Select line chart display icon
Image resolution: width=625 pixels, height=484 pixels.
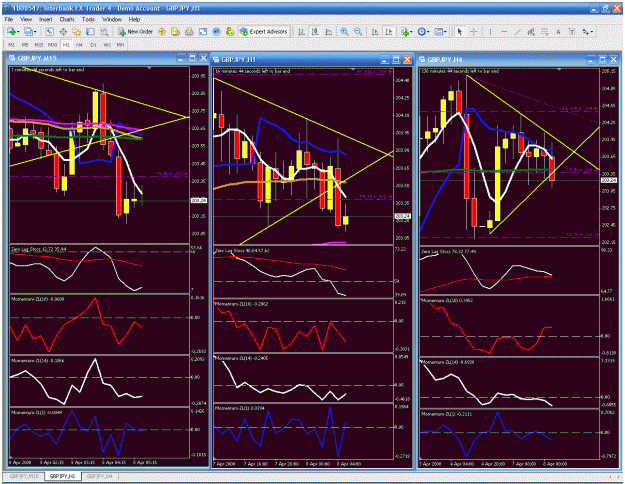pyautogui.click(x=328, y=31)
